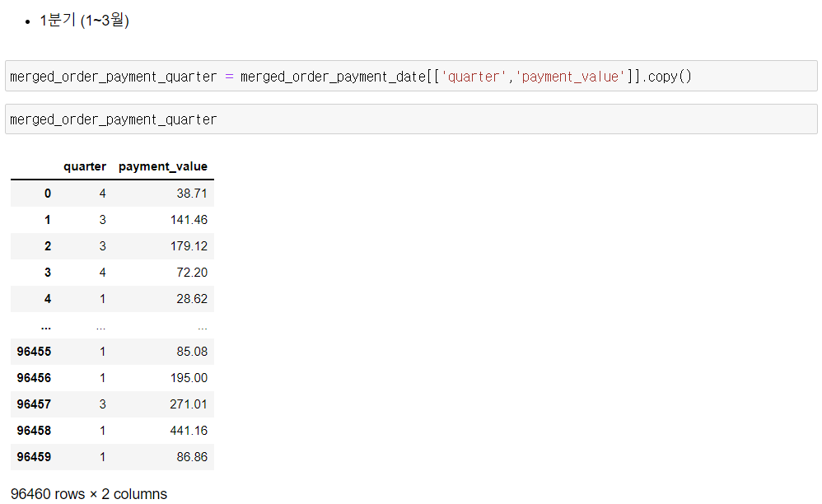
Task: Click payment value 72.20
Action: coord(192,273)
